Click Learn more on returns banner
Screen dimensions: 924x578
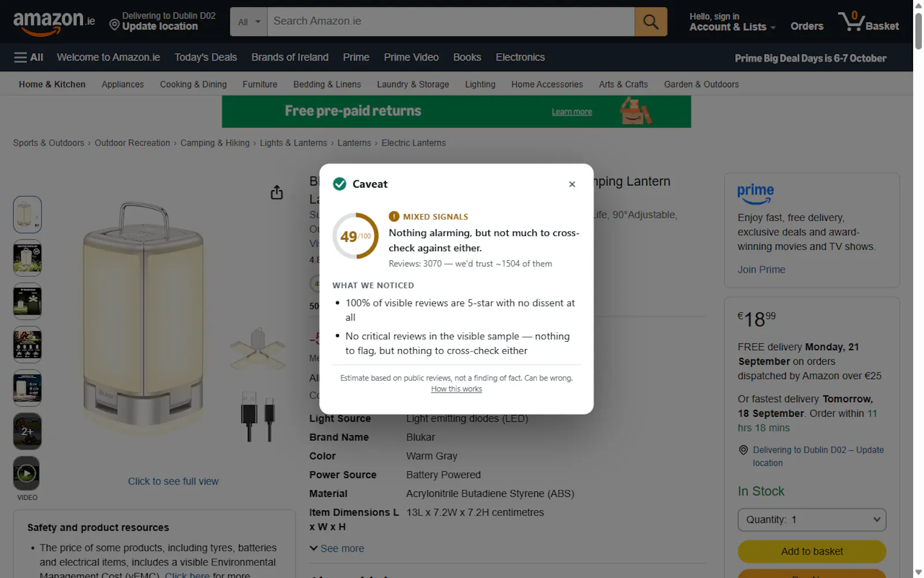tap(572, 112)
